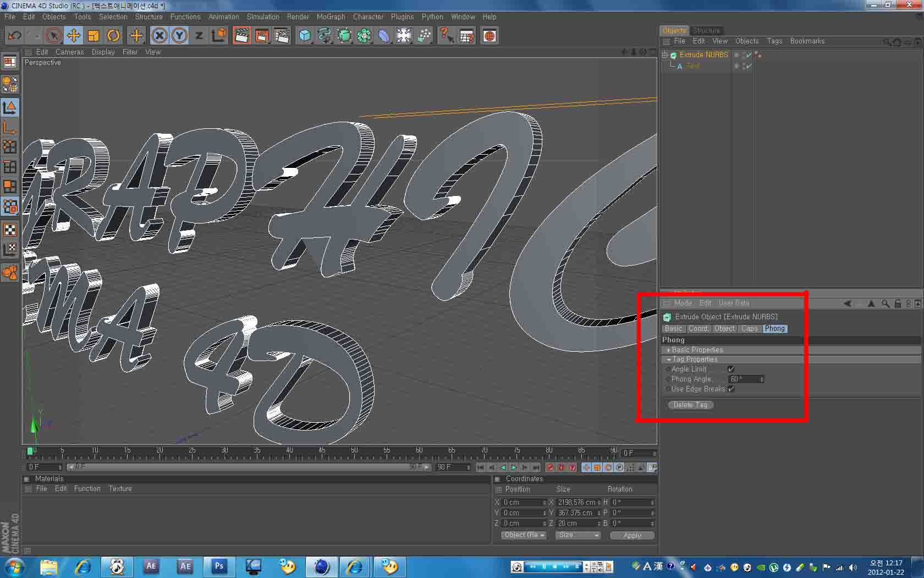The image size is (924, 578).
Task: Toggle Y axis lock
Action: pyautogui.click(x=179, y=36)
